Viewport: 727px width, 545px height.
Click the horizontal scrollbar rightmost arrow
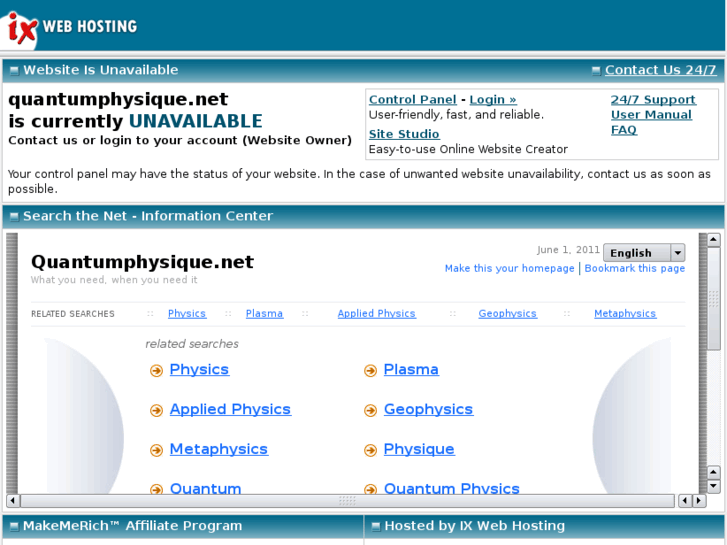(699, 500)
